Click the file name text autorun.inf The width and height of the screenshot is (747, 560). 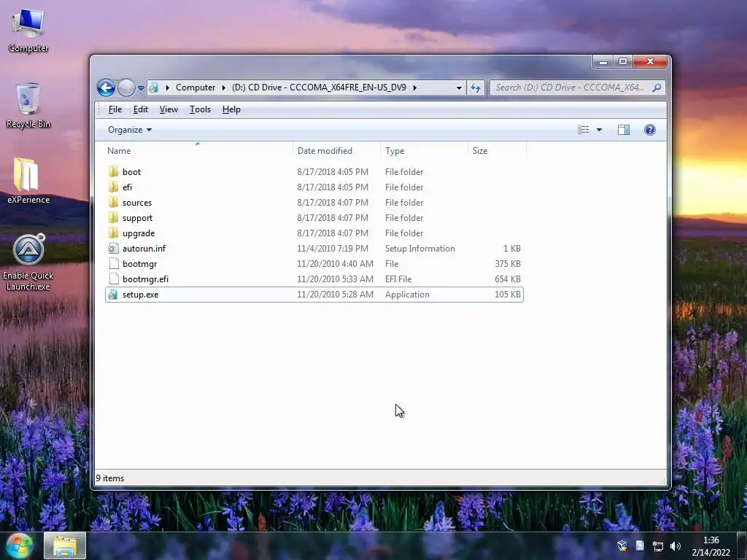point(144,249)
